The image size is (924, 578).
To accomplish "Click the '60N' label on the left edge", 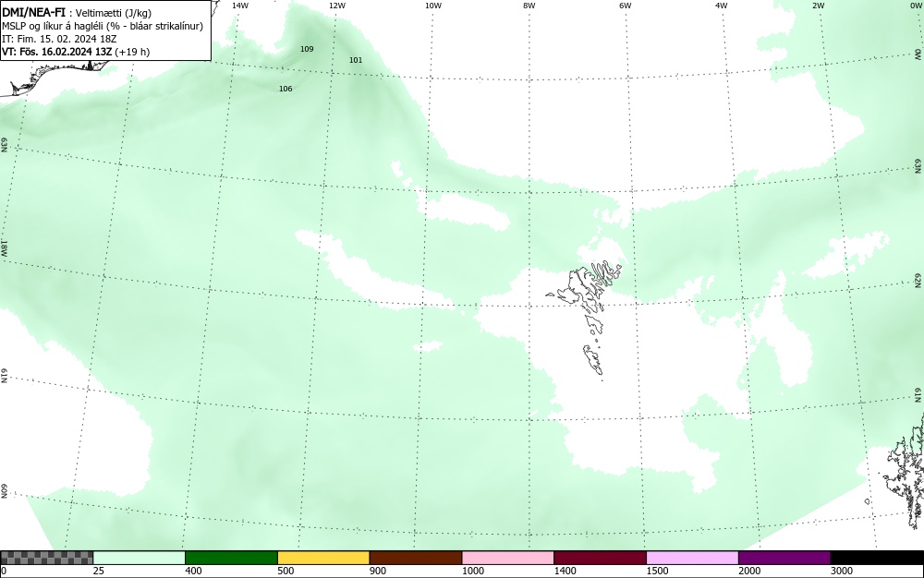I will point(4,491).
